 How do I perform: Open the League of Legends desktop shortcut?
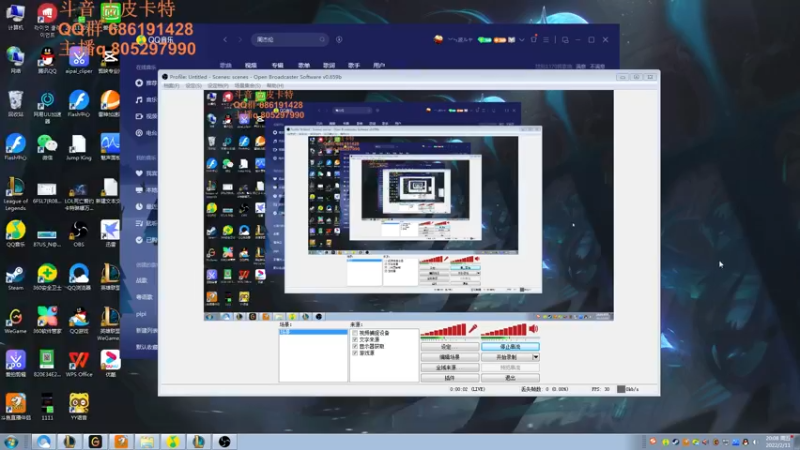click(x=15, y=194)
